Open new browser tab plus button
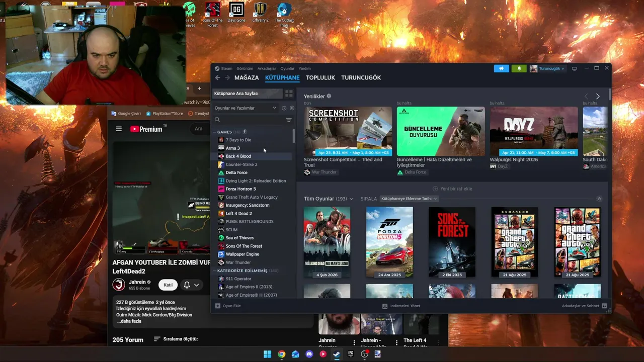 (x=199, y=88)
